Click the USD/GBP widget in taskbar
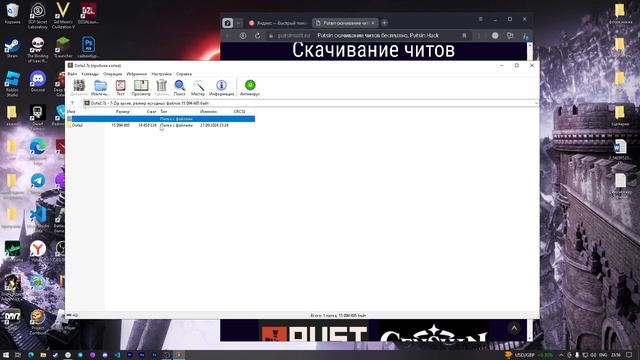 tap(529, 355)
